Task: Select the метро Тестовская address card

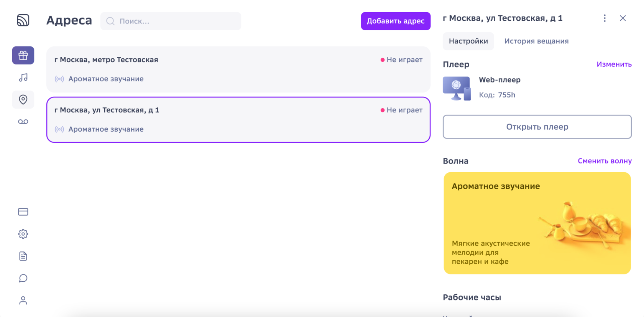Action: 238,69
